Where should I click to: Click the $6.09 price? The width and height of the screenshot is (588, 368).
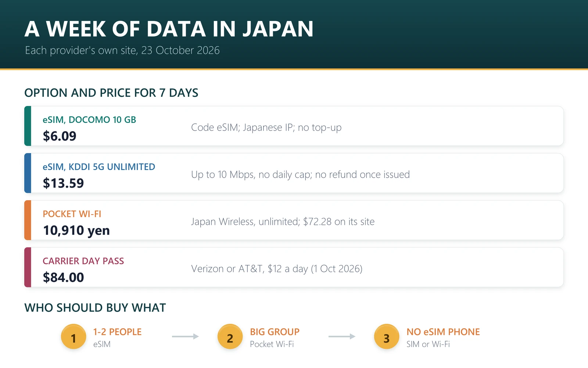point(60,136)
